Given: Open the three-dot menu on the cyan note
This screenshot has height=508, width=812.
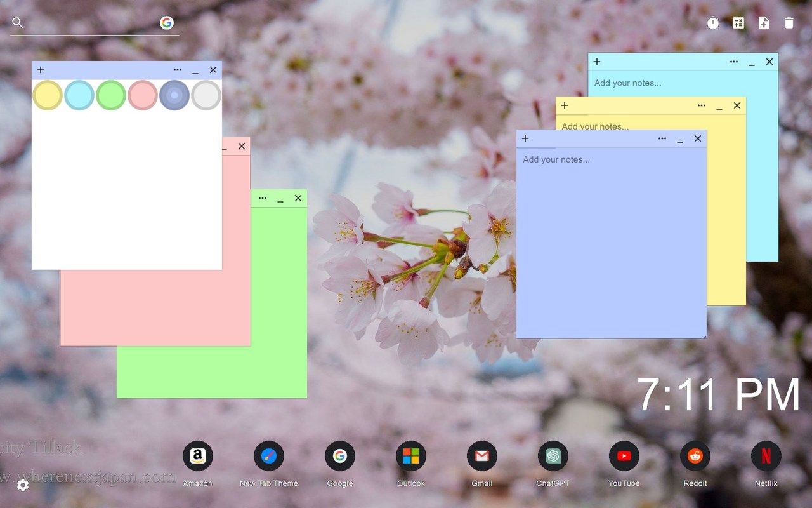Looking at the screenshot, I should coord(734,62).
